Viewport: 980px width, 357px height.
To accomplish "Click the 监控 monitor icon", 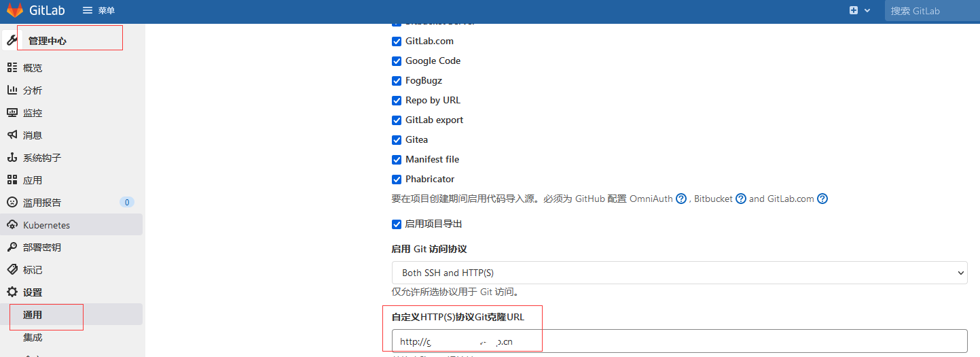I will click(12, 112).
